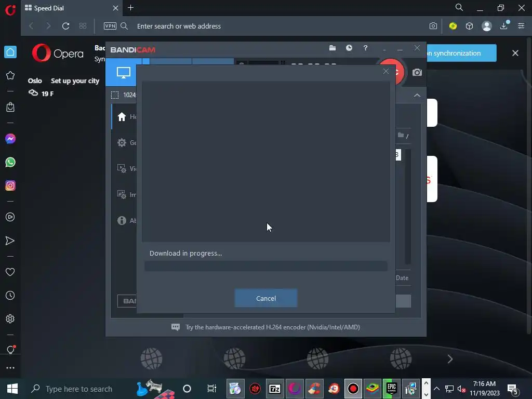Select the Speed Dial tab
Image resolution: width=532 pixels, height=399 pixels.
click(71, 8)
